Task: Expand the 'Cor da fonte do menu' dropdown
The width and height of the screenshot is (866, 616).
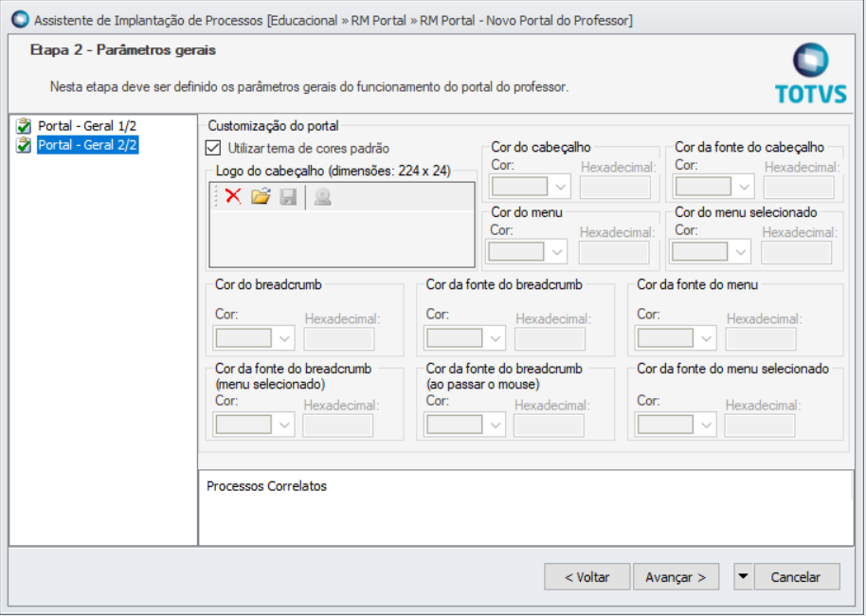Action: (706, 338)
